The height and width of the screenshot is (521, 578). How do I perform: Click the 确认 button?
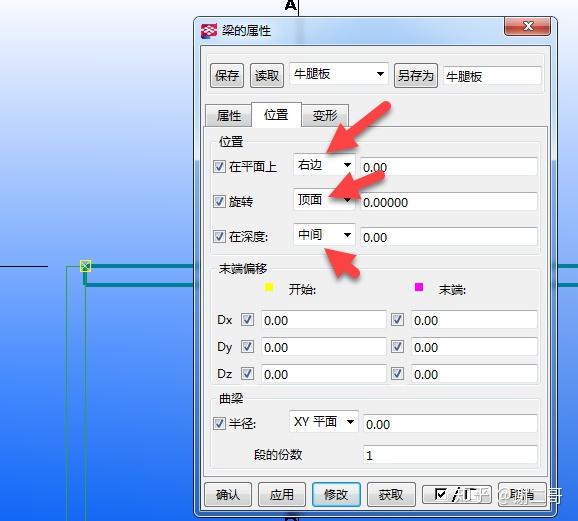click(228, 494)
